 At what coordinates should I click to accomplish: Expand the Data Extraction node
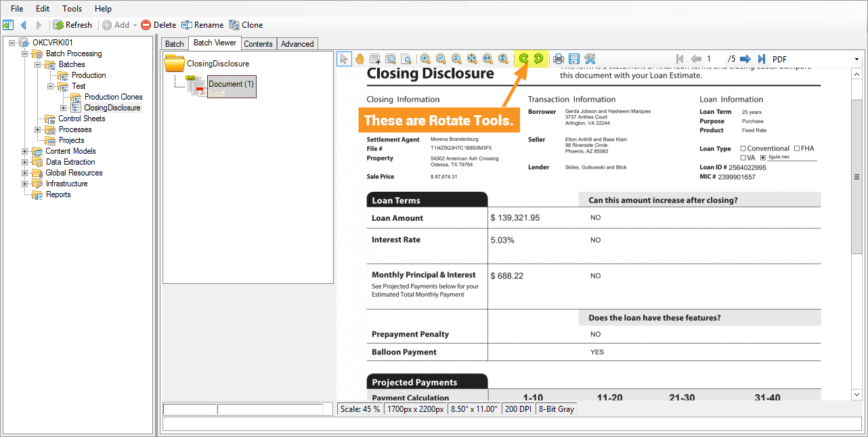click(x=26, y=162)
